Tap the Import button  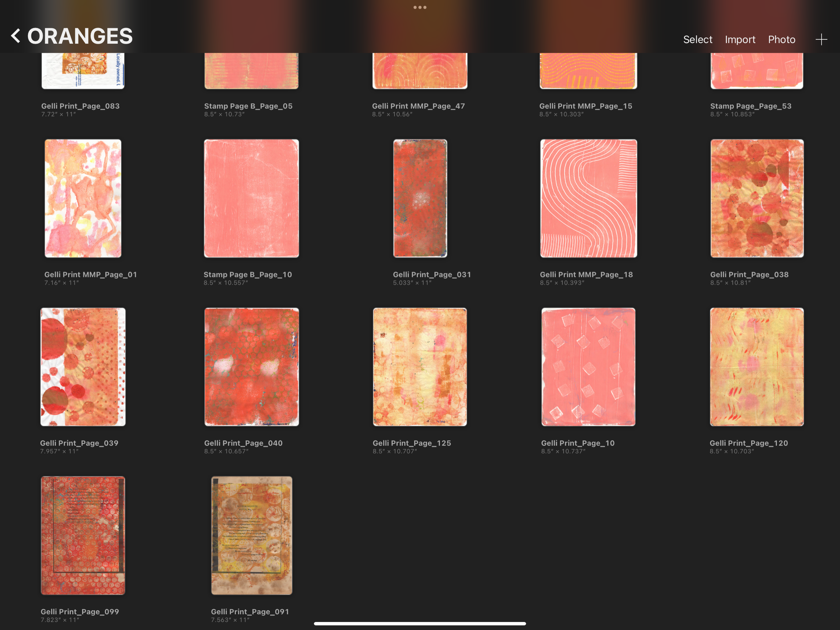tap(740, 40)
